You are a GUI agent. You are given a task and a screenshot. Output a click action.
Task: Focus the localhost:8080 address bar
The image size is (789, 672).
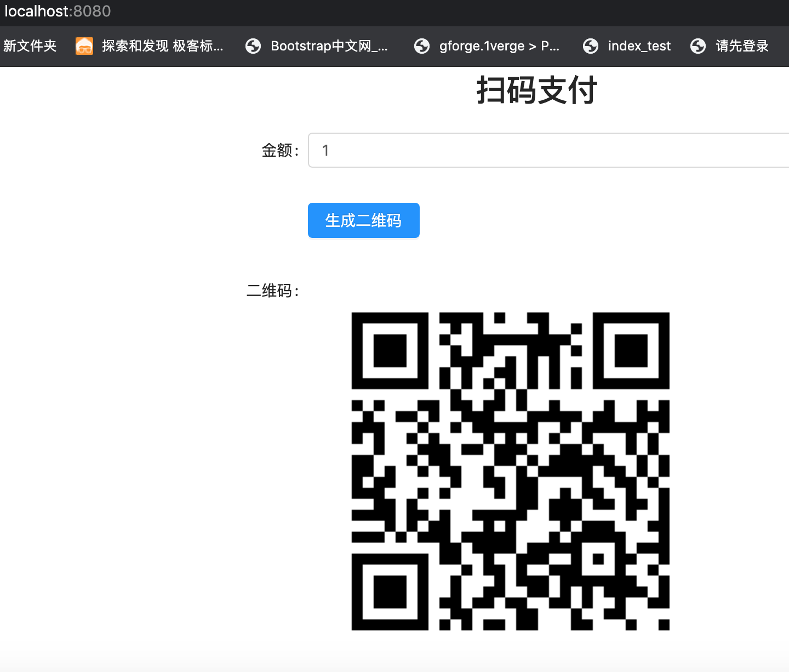(58, 11)
